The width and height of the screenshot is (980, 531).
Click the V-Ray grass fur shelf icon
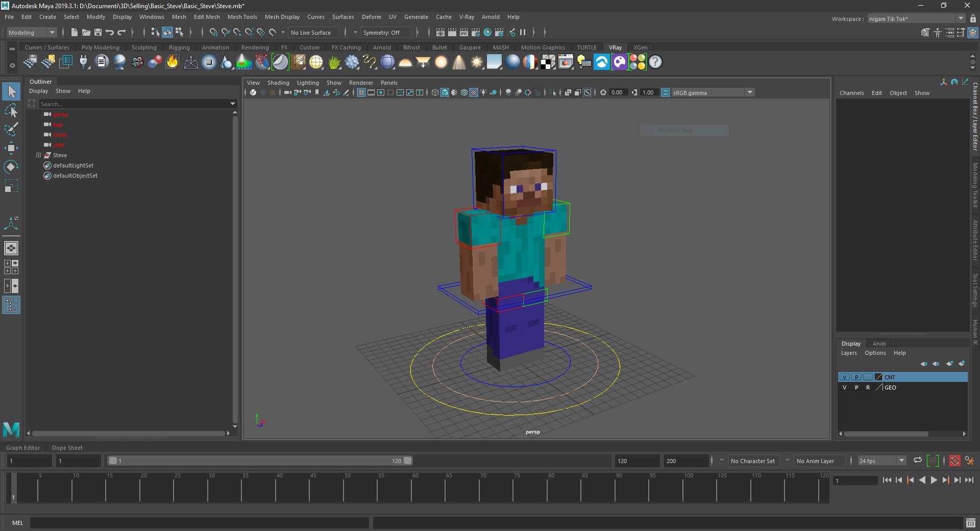pos(334,62)
